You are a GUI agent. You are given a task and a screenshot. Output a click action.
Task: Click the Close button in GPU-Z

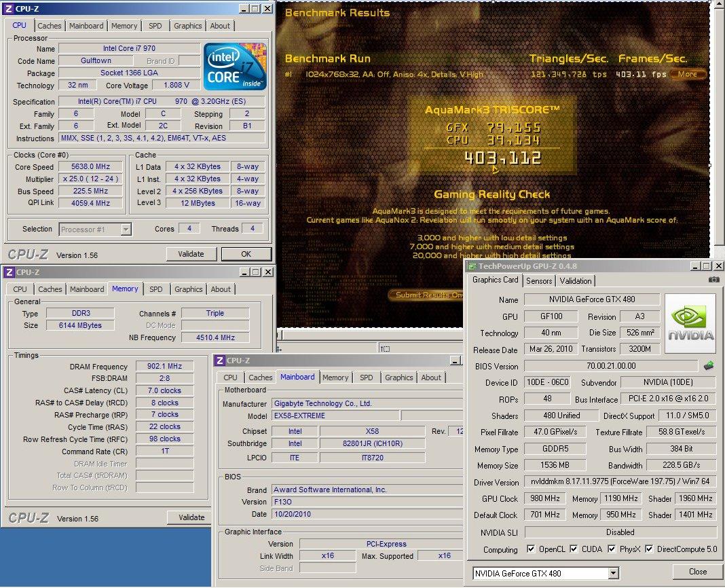[697, 572]
